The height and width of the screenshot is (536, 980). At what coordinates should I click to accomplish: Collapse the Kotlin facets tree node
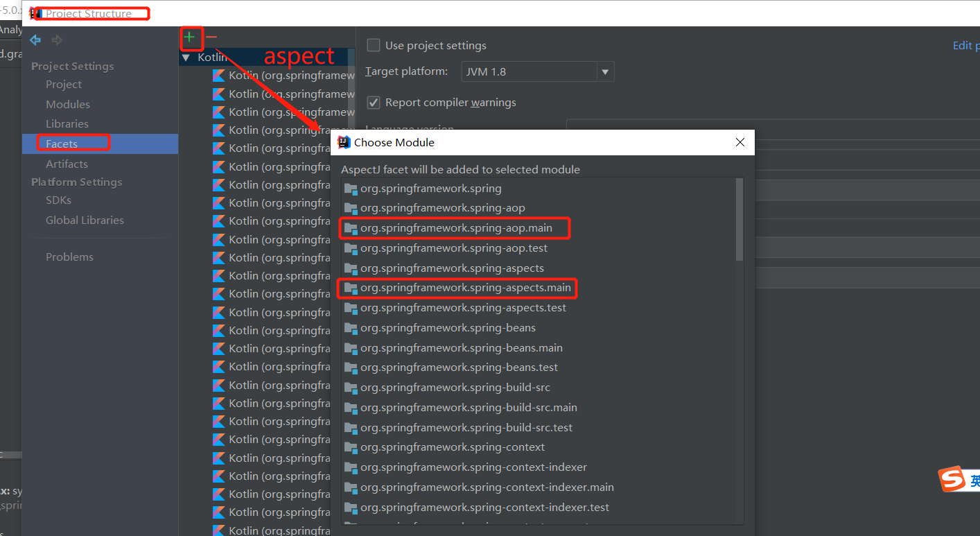point(186,58)
